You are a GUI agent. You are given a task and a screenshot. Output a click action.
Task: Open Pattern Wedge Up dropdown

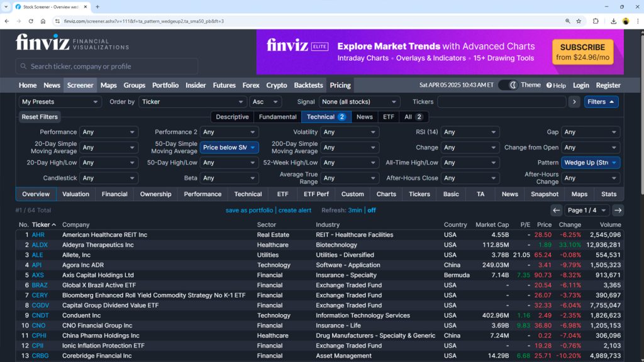click(x=590, y=163)
